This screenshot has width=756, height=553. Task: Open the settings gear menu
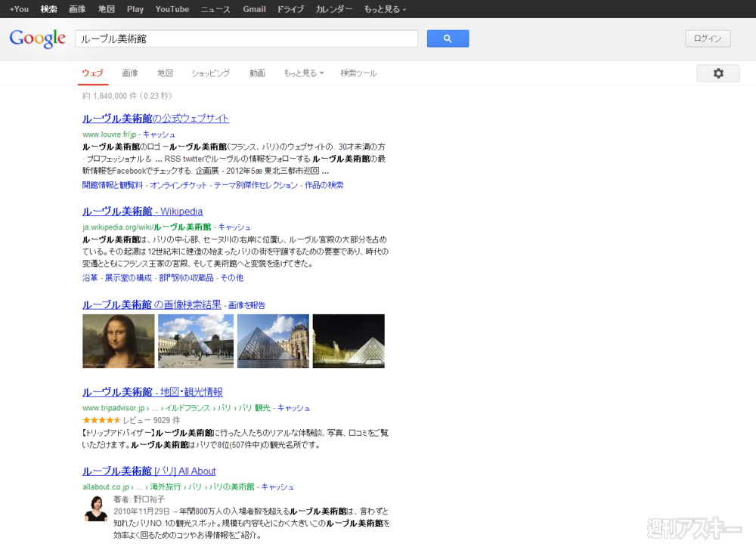[x=718, y=73]
